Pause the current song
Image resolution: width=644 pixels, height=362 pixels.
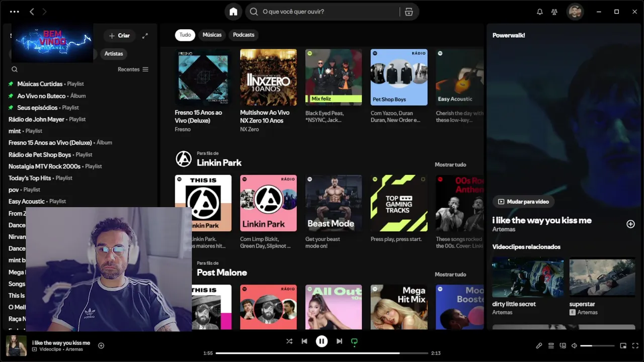[321, 341]
